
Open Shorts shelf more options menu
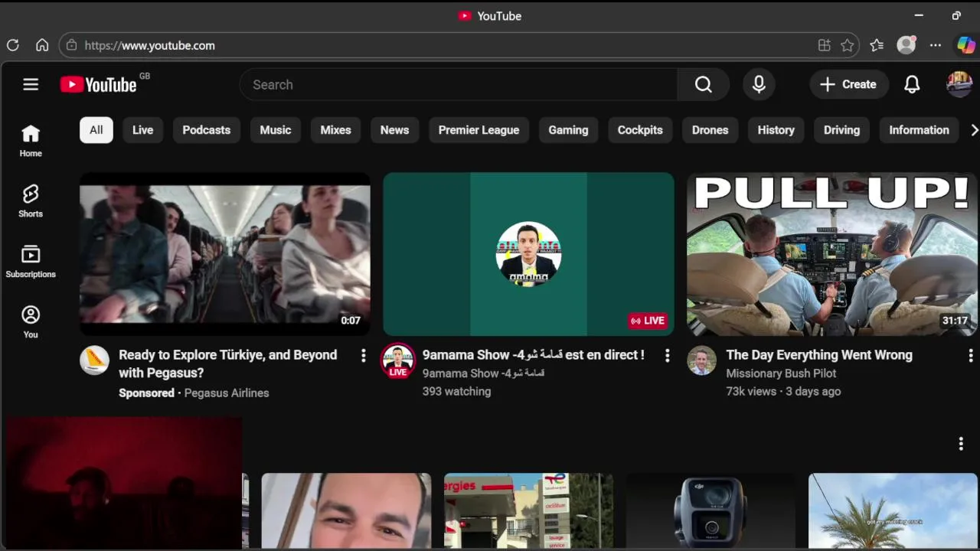(961, 444)
